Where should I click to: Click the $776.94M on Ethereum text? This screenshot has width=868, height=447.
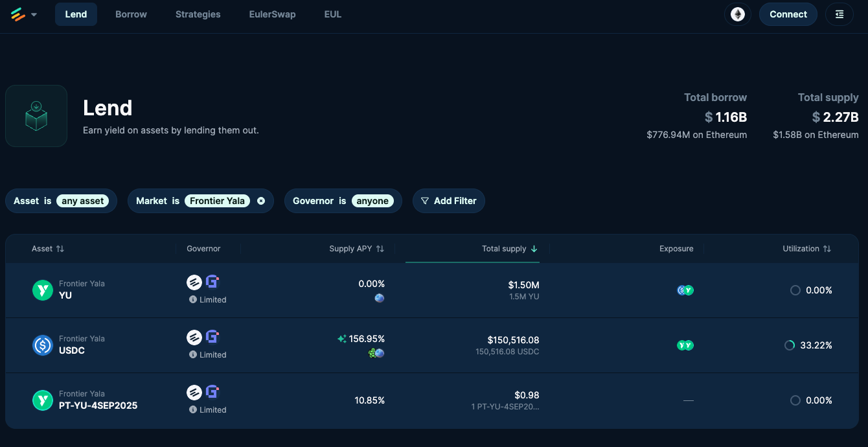(696, 135)
